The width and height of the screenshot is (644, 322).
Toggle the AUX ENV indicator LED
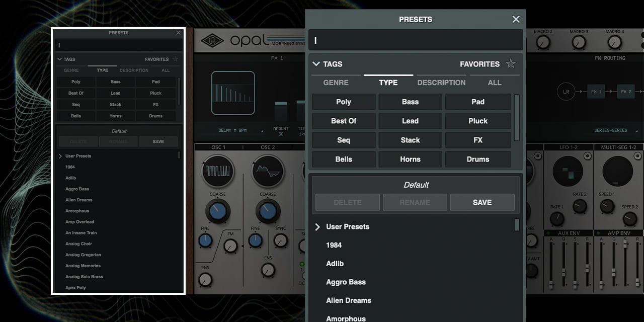pyautogui.click(x=548, y=233)
